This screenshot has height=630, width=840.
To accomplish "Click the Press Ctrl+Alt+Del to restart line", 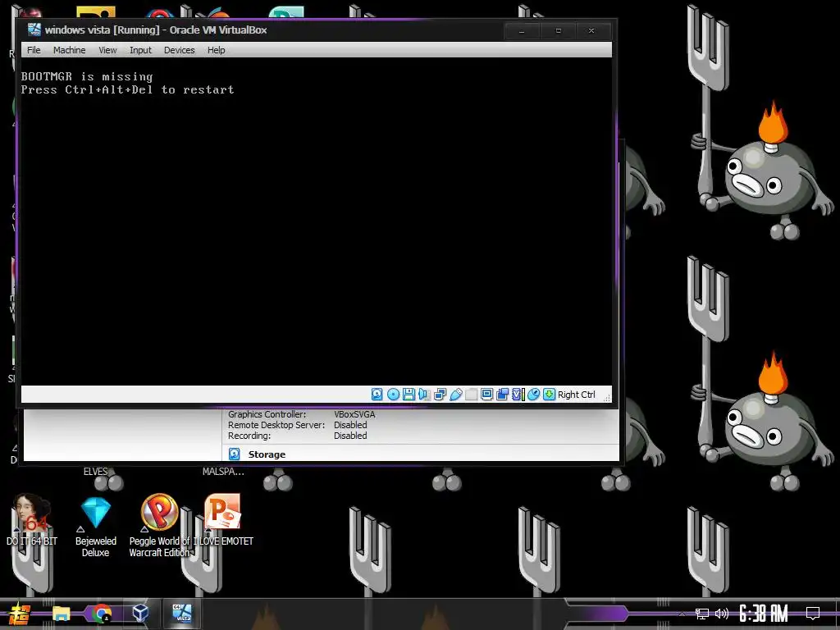I will [x=127, y=89].
